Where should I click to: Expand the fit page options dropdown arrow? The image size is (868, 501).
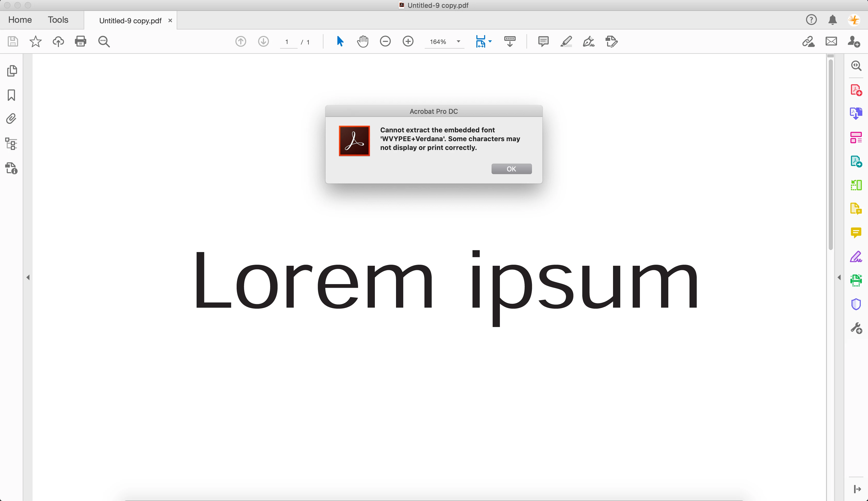coord(490,41)
